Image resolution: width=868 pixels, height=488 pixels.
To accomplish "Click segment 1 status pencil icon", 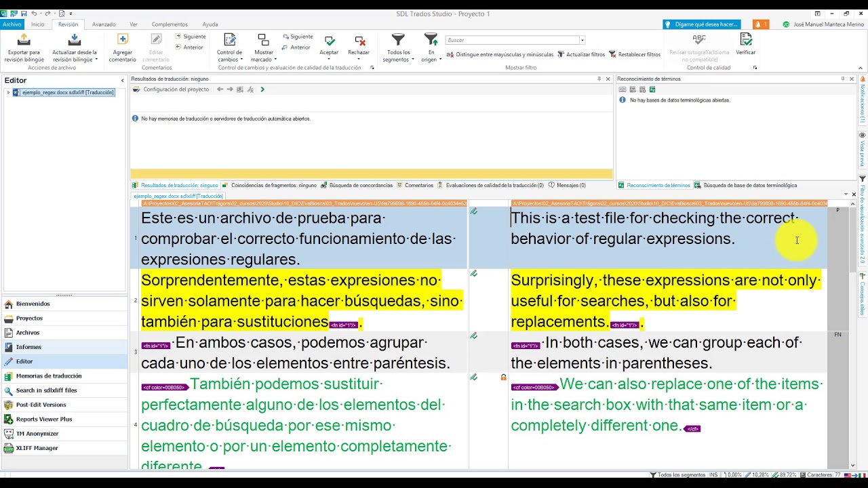I will 474,211.
